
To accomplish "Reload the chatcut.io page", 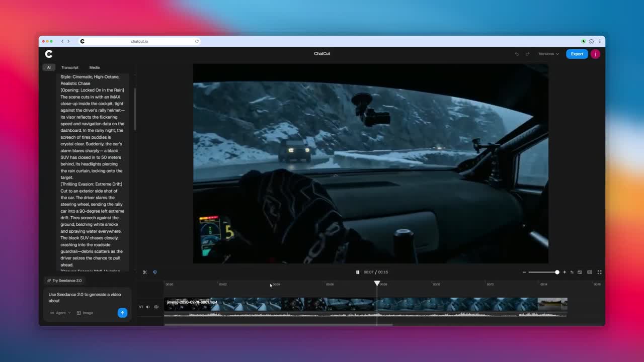I will tap(197, 41).
